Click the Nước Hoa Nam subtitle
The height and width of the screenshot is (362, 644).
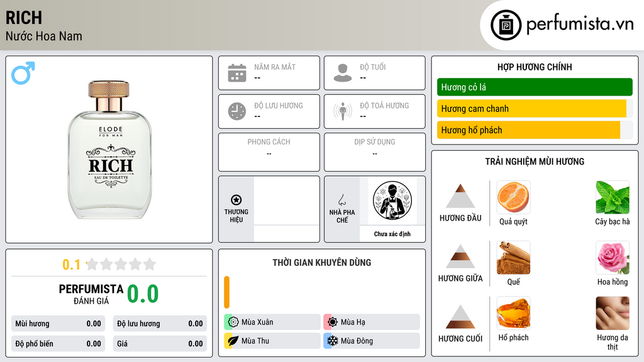coord(44,36)
